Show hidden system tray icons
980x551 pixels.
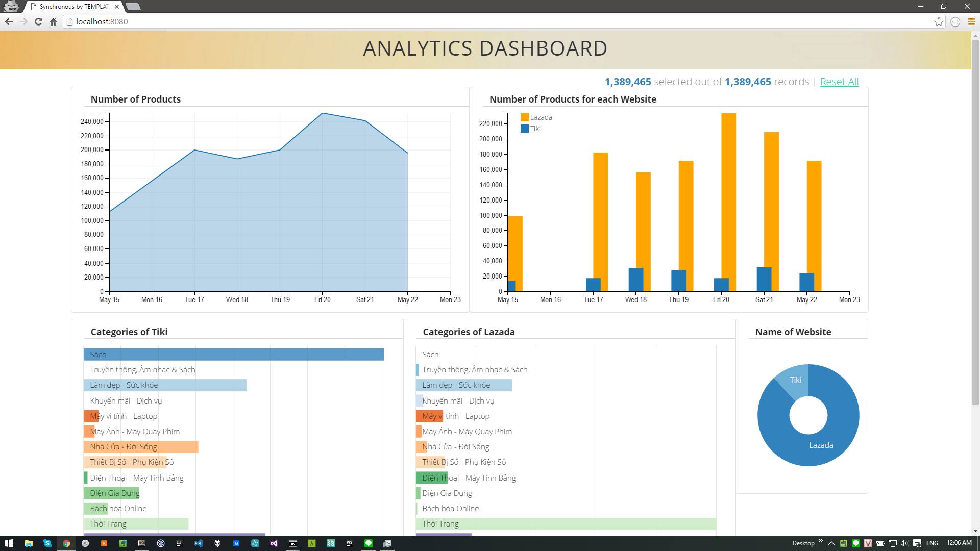(x=831, y=543)
